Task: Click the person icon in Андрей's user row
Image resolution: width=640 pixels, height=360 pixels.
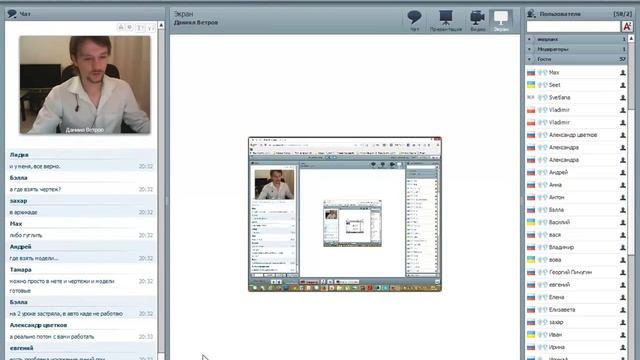Action: tap(622, 173)
